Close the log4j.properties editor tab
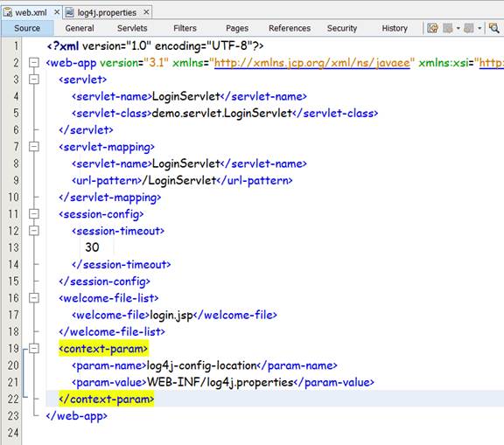This screenshot has height=445, width=504. [146, 12]
